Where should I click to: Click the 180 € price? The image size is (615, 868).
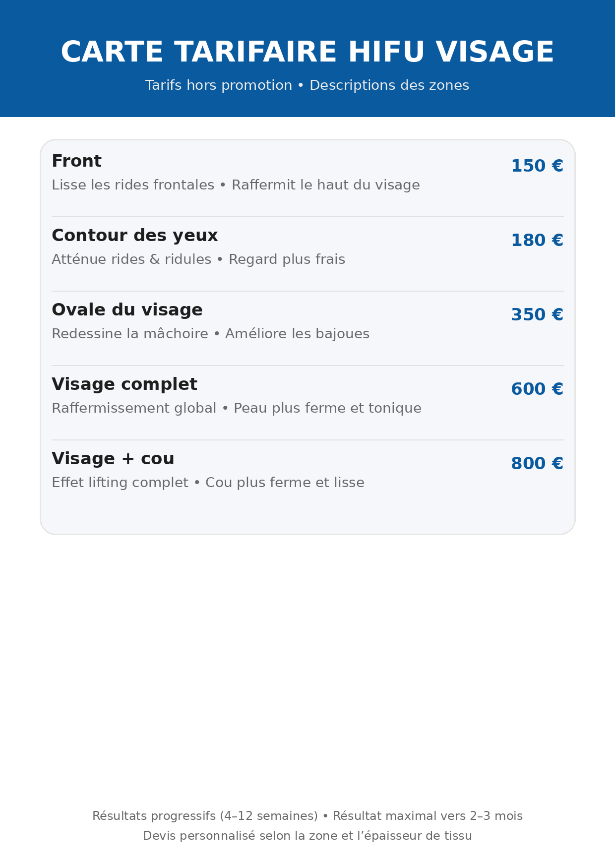coord(537,240)
